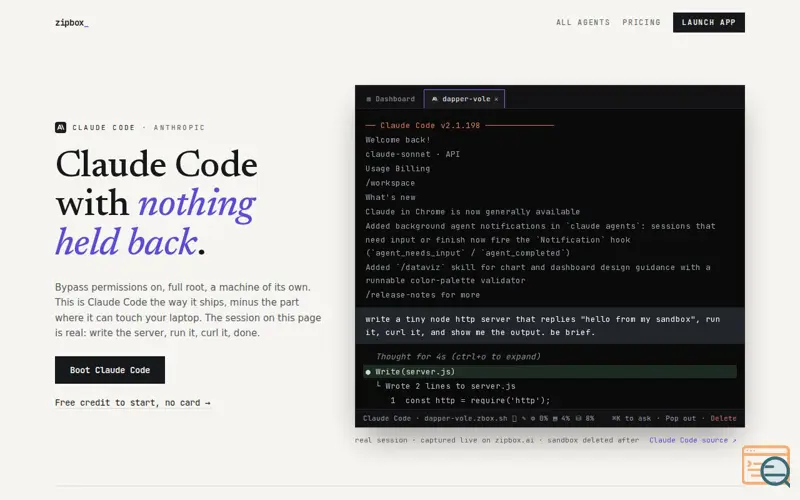Close the dapper-vole tab
Screen dimensions: 800x500
[x=496, y=99]
